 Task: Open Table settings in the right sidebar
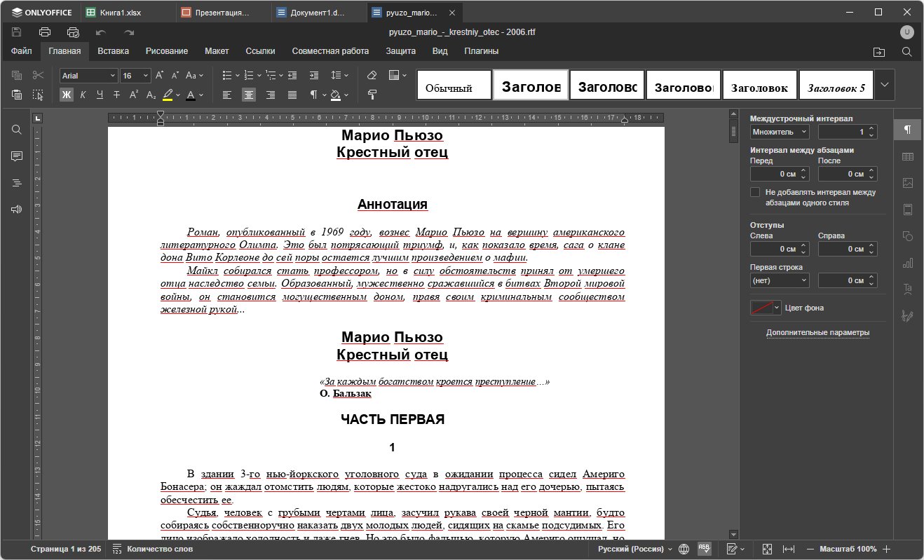(x=908, y=156)
